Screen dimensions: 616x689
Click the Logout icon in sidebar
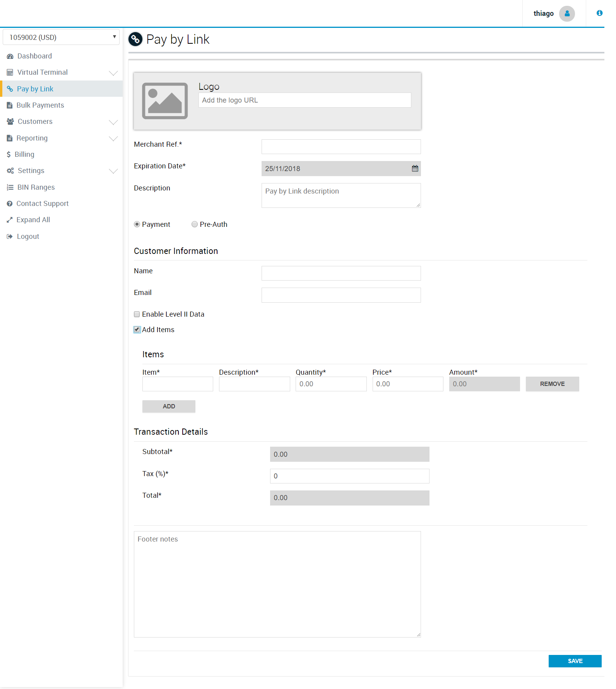click(x=10, y=237)
